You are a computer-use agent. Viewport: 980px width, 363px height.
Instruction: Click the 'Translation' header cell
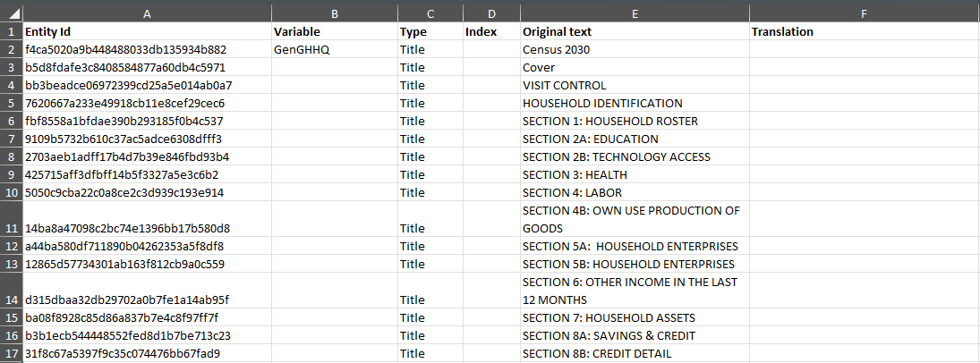pos(864,31)
